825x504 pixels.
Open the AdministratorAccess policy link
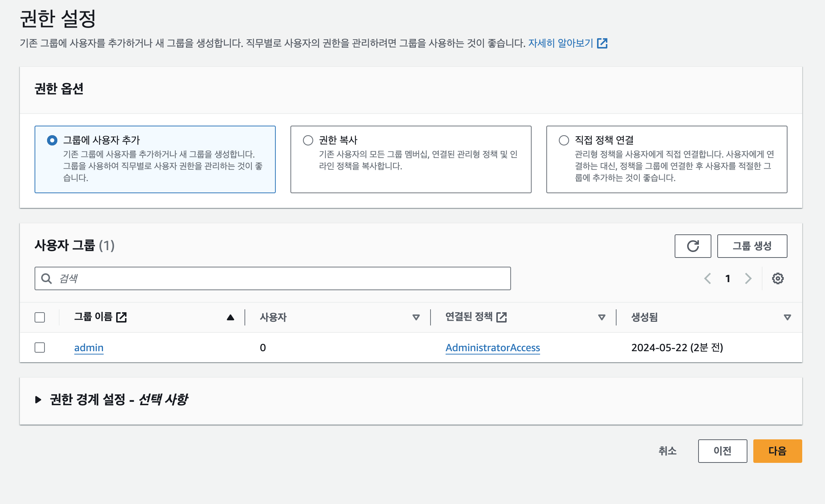(x=493, y=348)
